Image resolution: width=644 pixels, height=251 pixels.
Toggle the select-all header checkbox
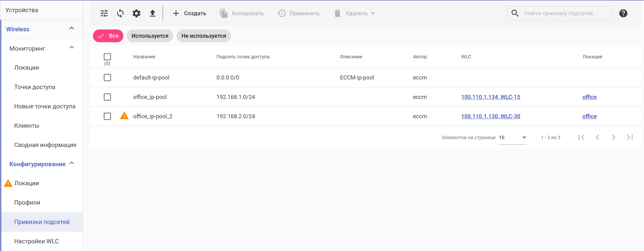tap(107, 57)
